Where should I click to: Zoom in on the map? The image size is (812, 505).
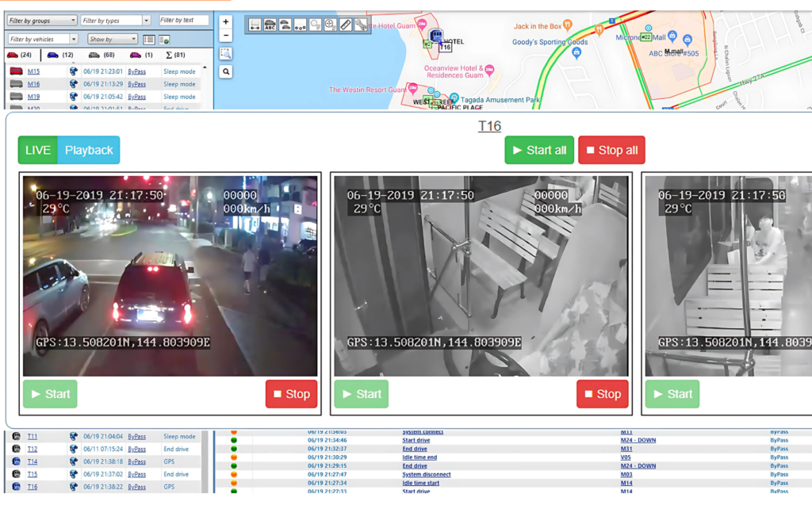coord(226,22)
